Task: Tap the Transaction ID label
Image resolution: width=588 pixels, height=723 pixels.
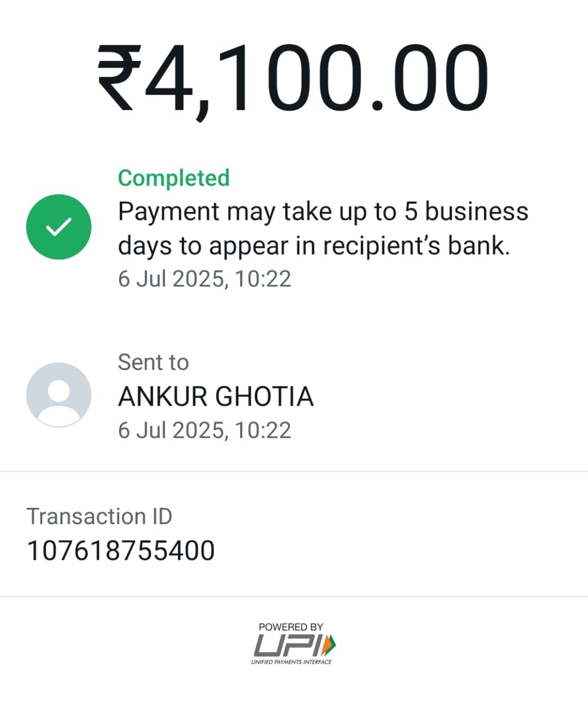Action: click(x=99, y=517)
